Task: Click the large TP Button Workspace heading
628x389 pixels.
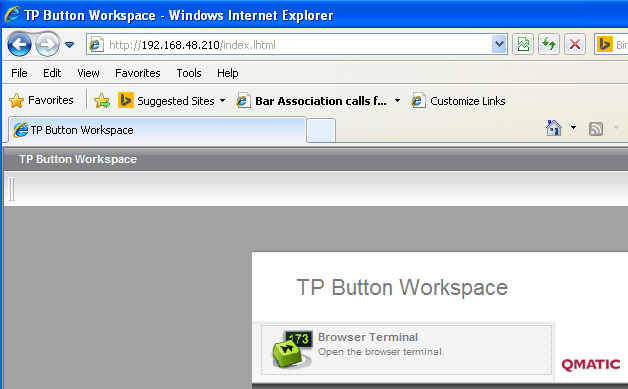Action: (x=402, y=288)
